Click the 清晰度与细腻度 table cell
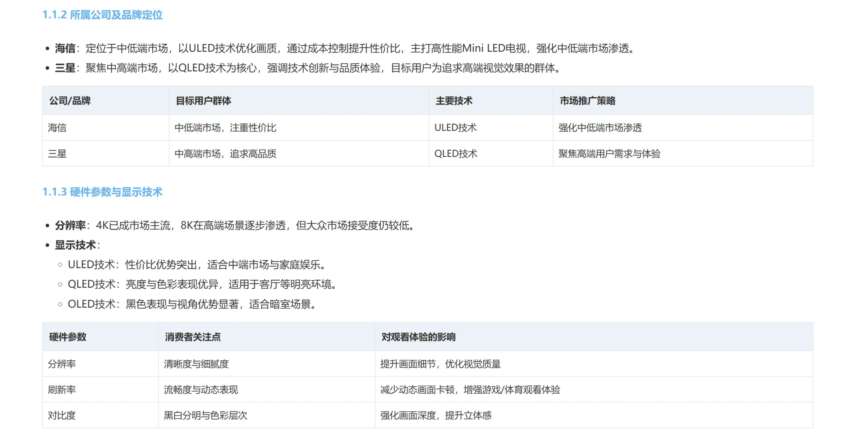Viewport: 868px width, 433px height. tap(196, 364)
